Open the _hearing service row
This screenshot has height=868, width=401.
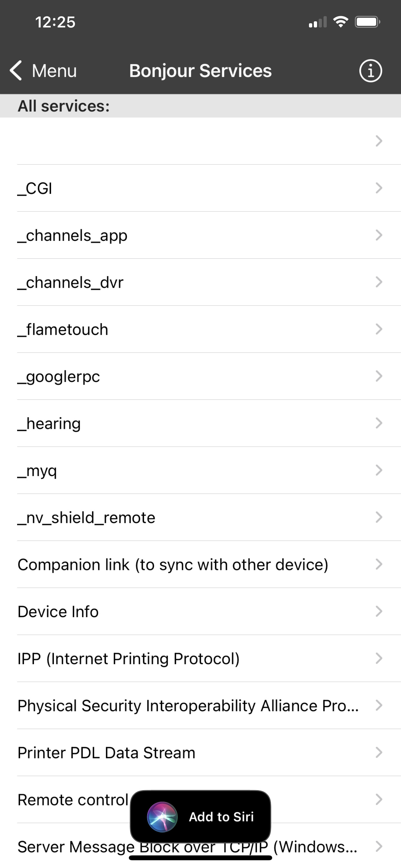tap(49, 424)
